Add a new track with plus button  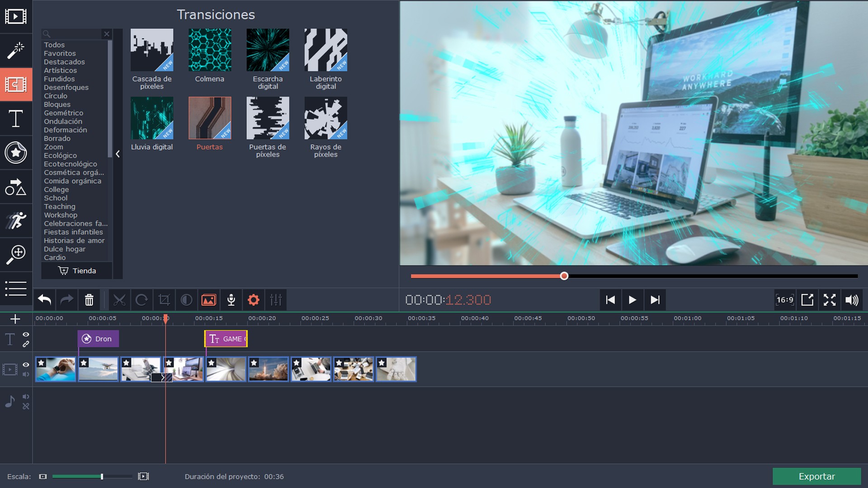(15, 319)
